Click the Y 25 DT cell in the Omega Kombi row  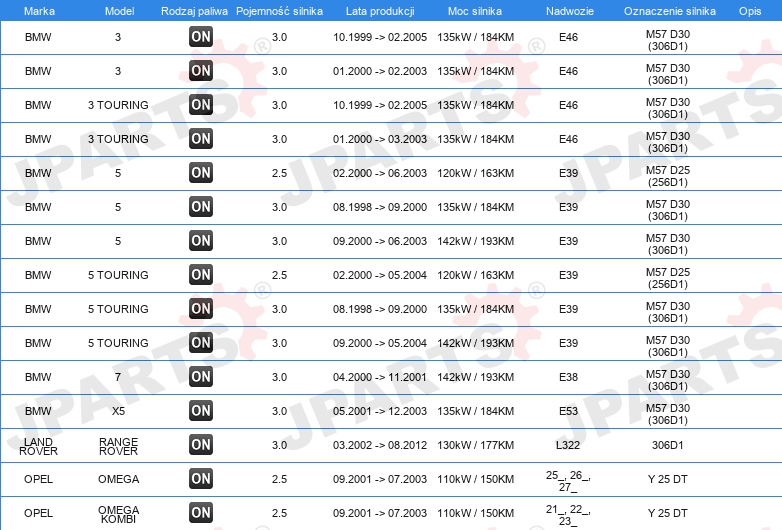(668, 514)
